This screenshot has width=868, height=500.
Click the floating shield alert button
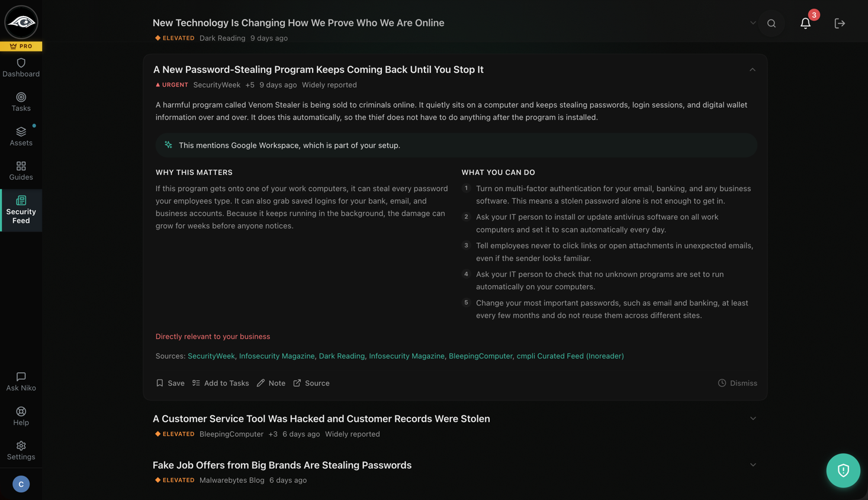[843, 470]
